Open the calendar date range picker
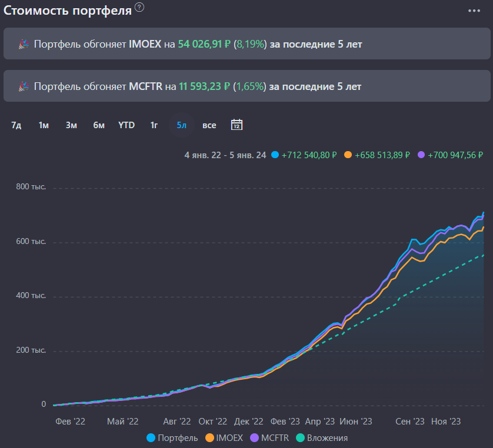Image resolution: width=493 pixels, height=448 pixels. point(236,125)
